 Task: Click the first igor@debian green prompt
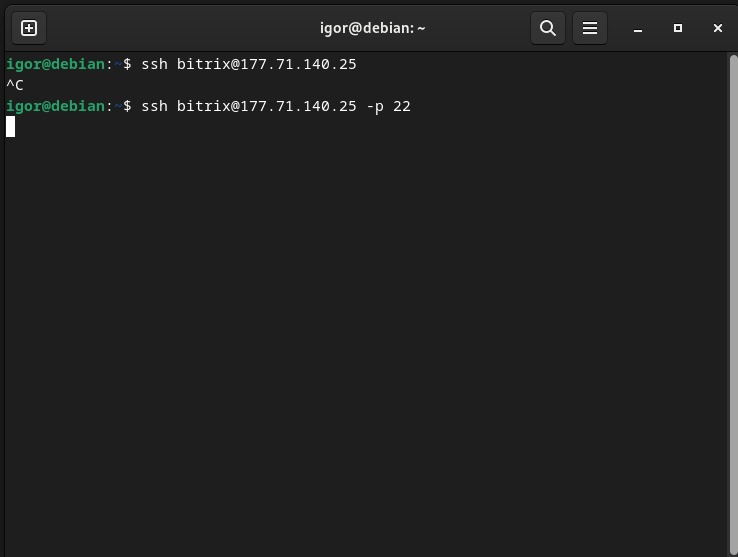tap(55, 64)
